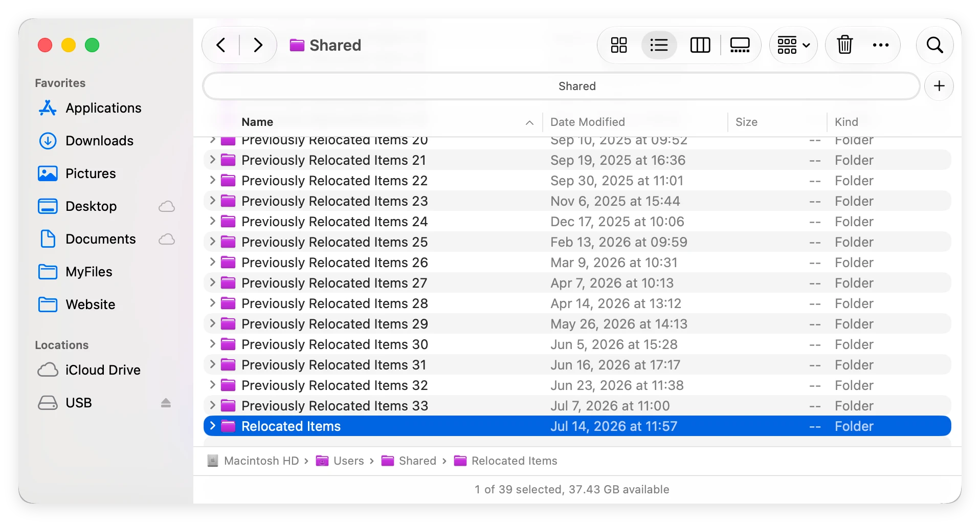Click the status bar selection summary
Screen dimensions: 980x522
[572, 489]
